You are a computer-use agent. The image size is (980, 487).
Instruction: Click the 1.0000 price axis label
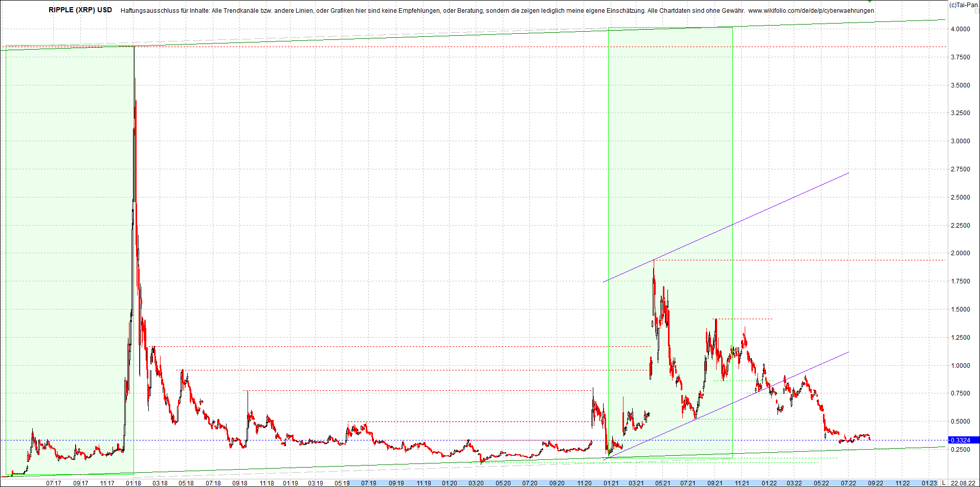pyautogui.click(x=960, y=366)
